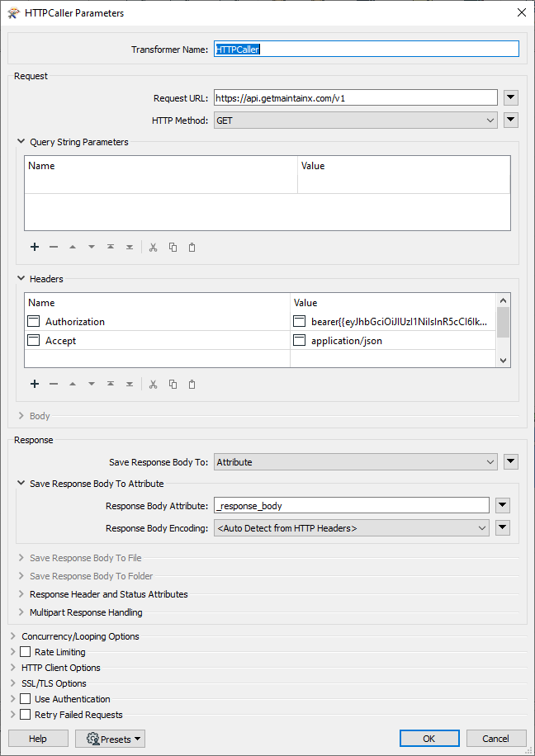Click the application/json value cell icon
The image size is (535, 756).
(300, 340)
